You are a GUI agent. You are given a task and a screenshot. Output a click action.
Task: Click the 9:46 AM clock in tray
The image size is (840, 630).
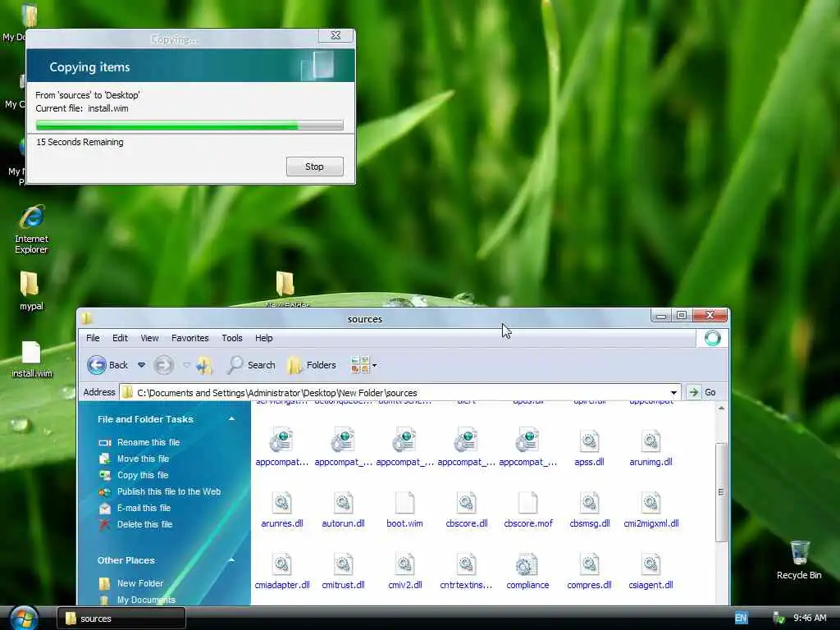tap(810, 619)
